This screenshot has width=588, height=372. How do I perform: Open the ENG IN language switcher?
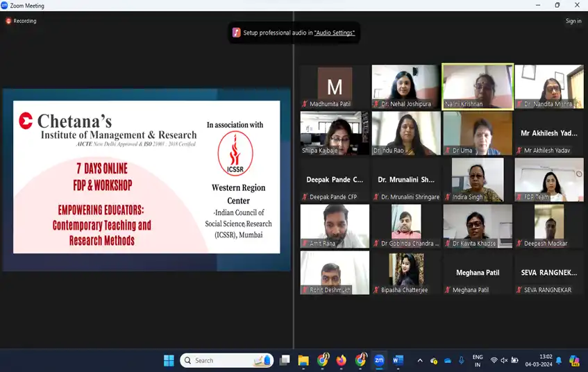[478, 360]
